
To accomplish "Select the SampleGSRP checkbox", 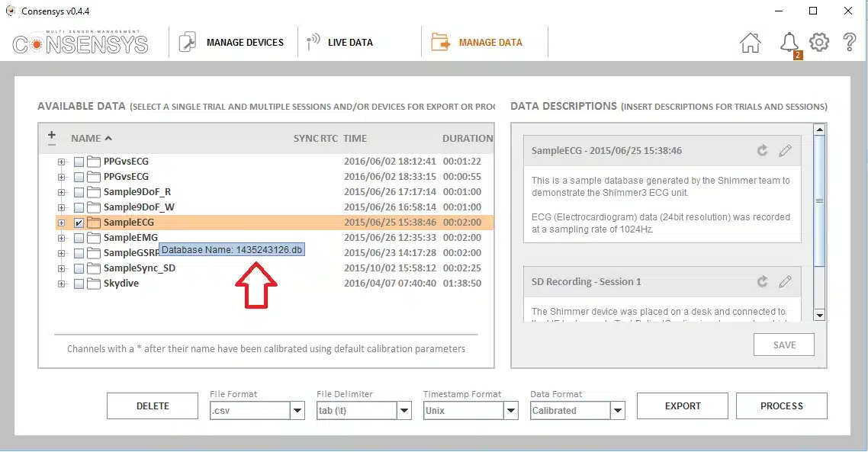I will [79, 253].
